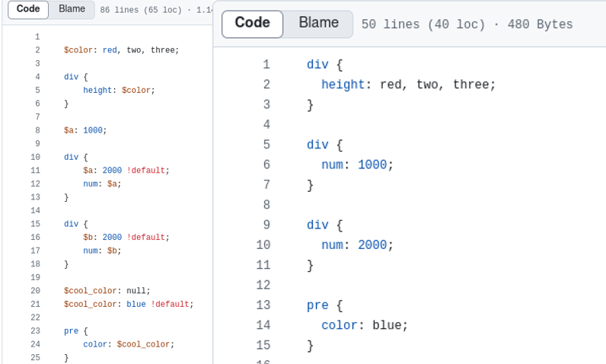Select line number 8 beside '$a: 1000;'

37,130
